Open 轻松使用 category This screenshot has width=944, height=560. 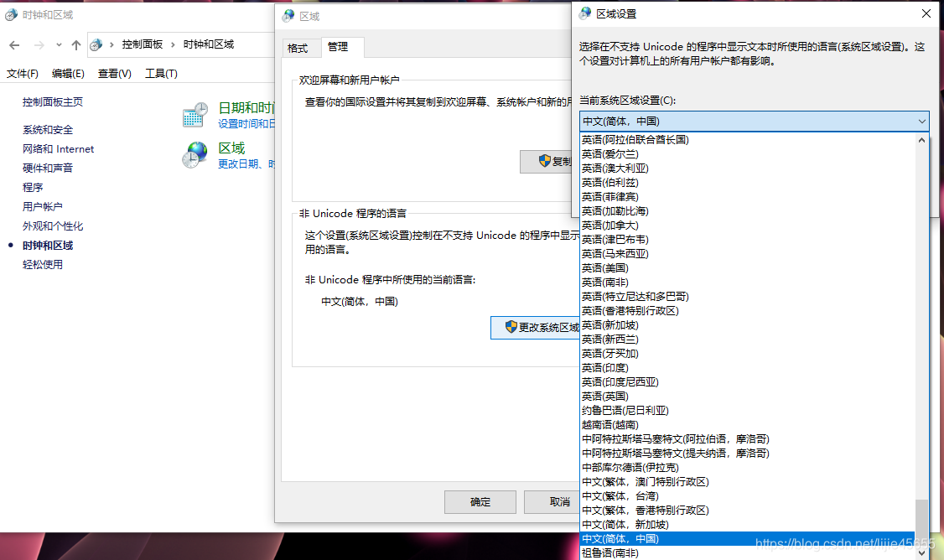[x=42, y=264]
